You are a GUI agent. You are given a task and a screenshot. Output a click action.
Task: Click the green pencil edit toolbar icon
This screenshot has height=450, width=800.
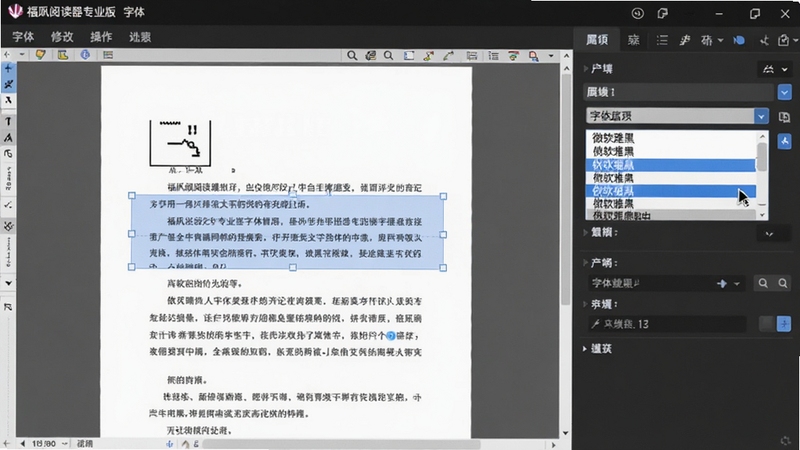click(448, 55)
